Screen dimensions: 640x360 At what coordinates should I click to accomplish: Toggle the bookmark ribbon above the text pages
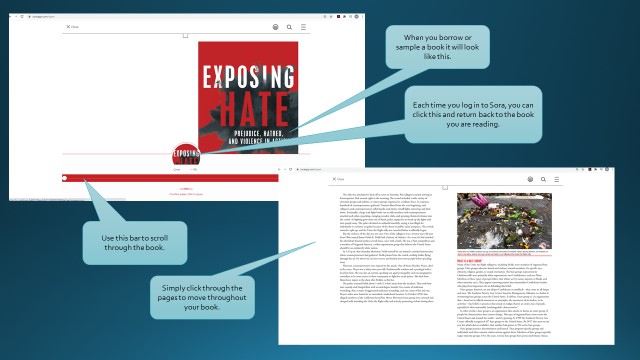point(445,188)
